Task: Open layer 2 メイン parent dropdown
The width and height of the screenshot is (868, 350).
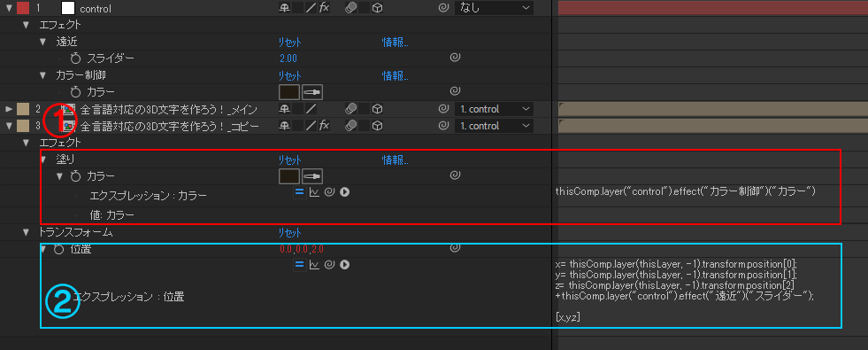Action: tap(494, 109)
